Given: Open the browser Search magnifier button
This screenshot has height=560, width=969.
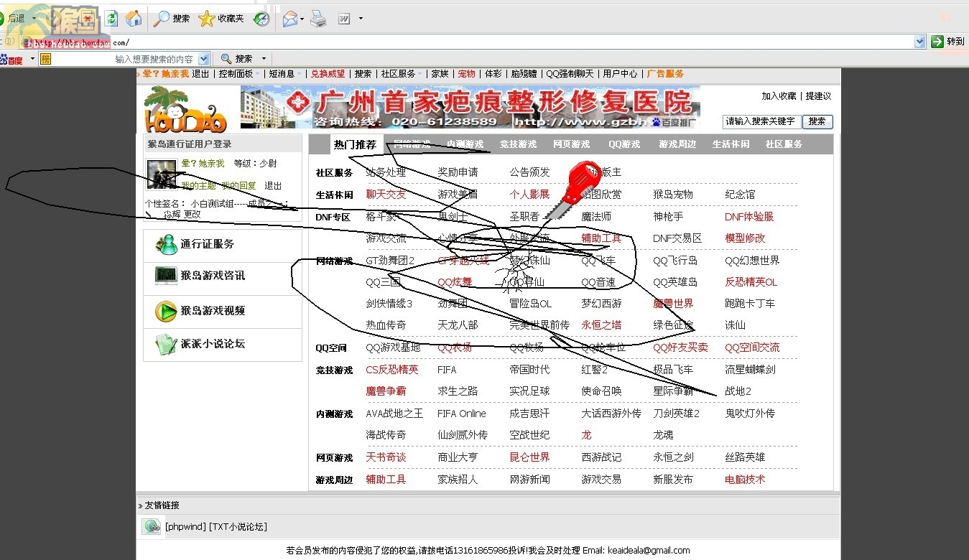Looking at the screenshot, I should (172, 19).
